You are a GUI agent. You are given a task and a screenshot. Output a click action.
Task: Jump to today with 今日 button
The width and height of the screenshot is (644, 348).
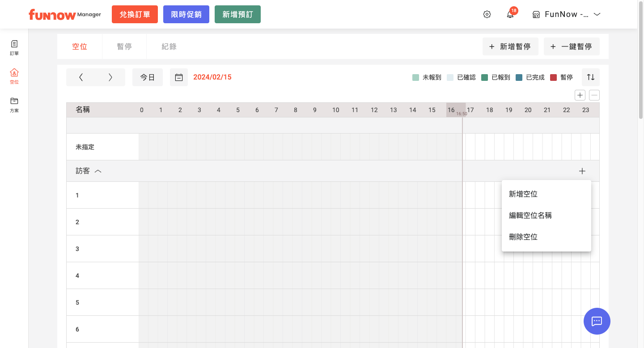(x=148, y=77)
